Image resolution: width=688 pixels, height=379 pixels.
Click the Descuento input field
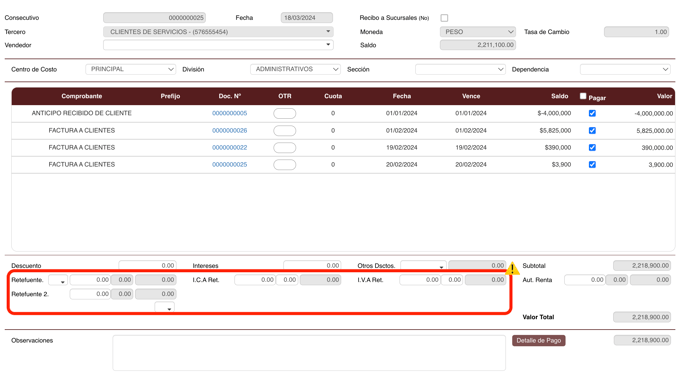point(147,265)
